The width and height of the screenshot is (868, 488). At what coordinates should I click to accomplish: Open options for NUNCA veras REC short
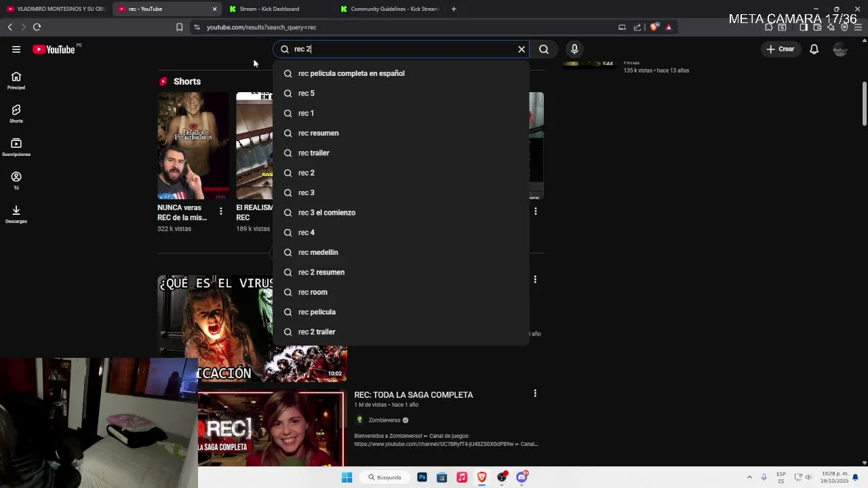coord(220,211)
